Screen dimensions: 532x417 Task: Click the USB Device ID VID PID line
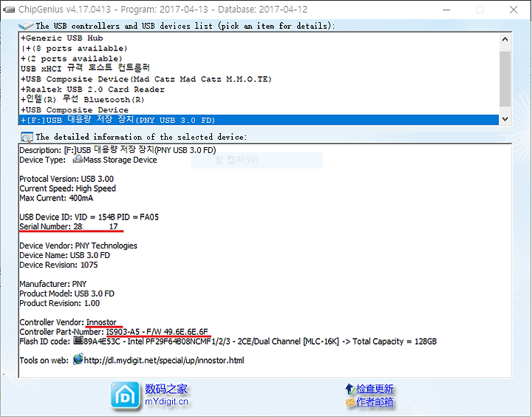[89, 217]
